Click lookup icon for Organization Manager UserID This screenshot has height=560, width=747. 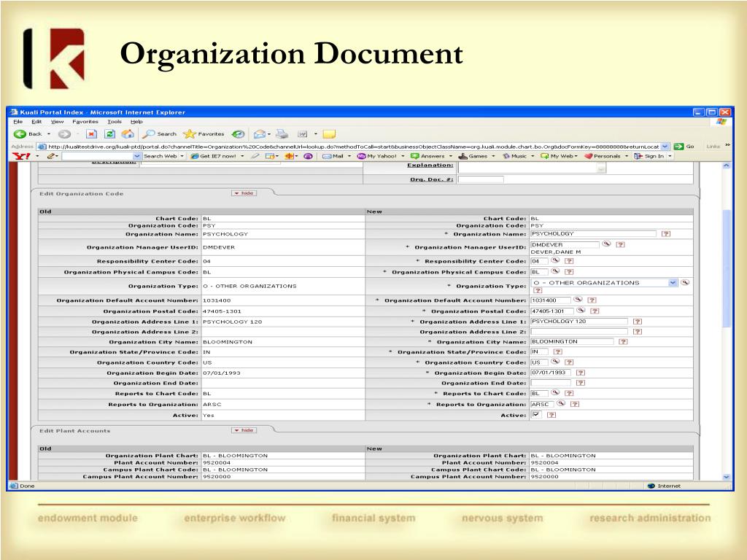pos(606,244)
